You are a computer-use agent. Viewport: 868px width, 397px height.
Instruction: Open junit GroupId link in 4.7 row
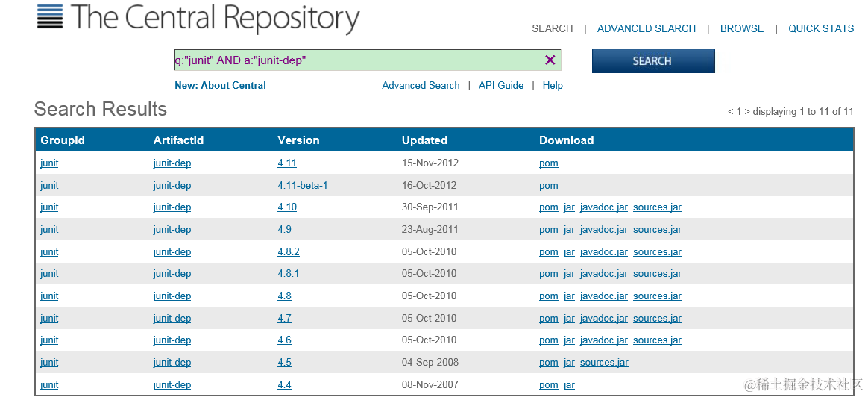click(x=49, y=319)
